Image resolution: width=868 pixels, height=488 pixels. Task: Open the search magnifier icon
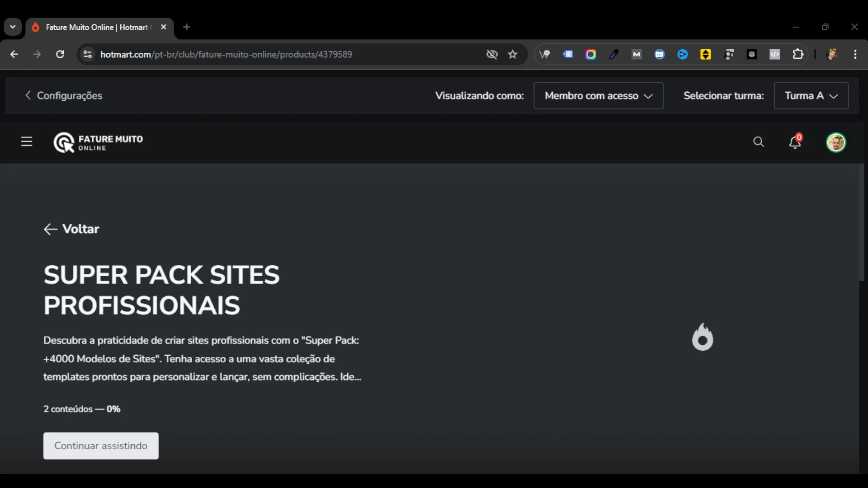coord(759,142)
